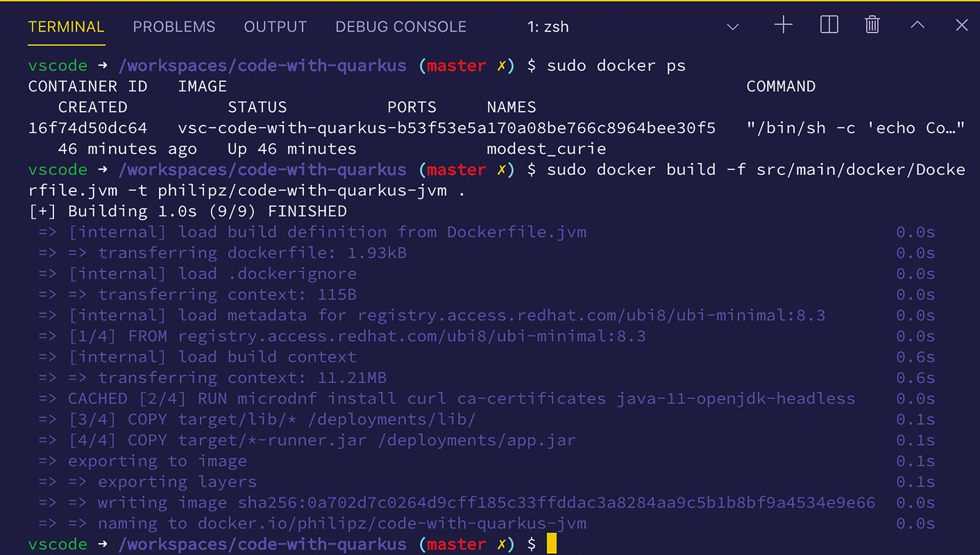Screen dimensions: 980x555
Task: Click the registry.access.redhat.com FROM image link
Action: click(x=412, y=336)
